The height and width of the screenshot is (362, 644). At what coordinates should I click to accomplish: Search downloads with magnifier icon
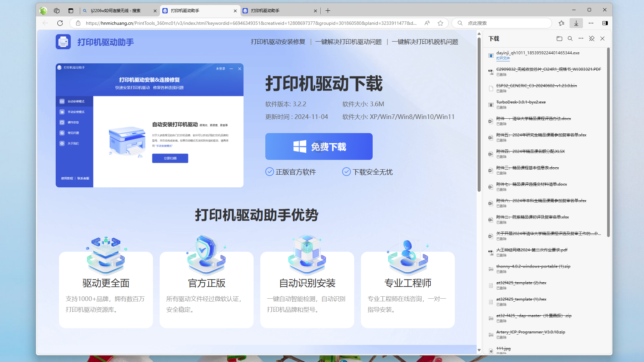[570, 39]
